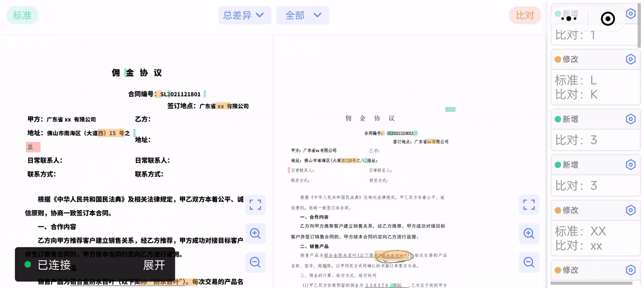Open the three-dot overflow menu
Image resolution: width=644 pixels, height=288 pixels.
[x=569, y=19]
